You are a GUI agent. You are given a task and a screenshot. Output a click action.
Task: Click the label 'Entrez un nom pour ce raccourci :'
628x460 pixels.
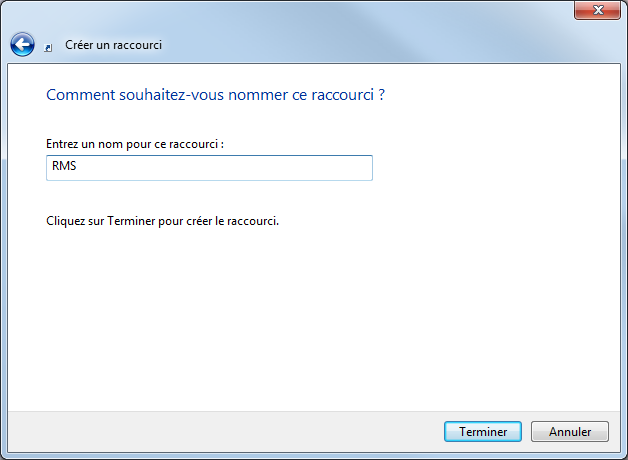click(135, 145)
